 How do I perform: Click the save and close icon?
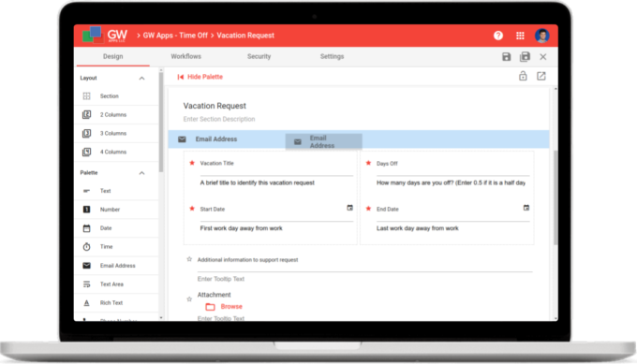(525, 56)
